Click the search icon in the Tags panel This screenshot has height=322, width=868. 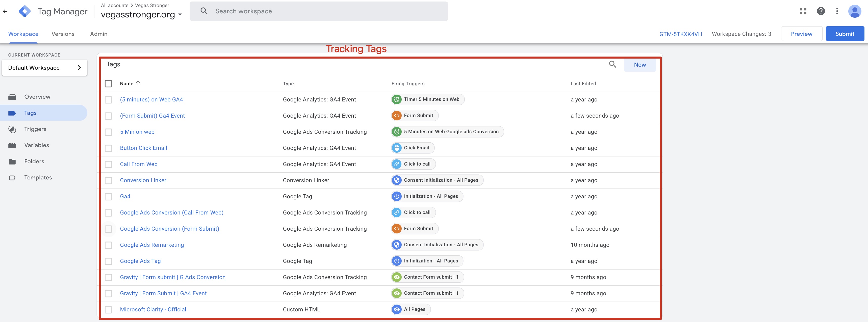(612, 64)
